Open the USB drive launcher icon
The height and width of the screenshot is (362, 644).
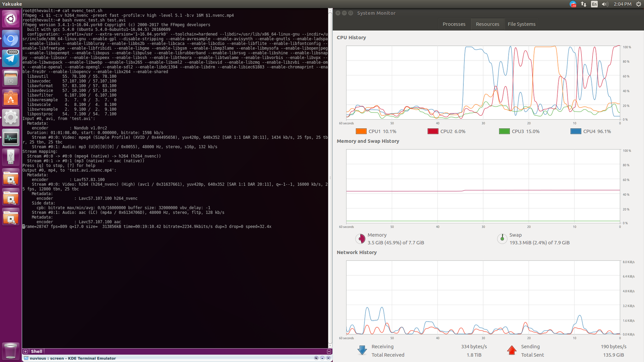coord(11,157)
